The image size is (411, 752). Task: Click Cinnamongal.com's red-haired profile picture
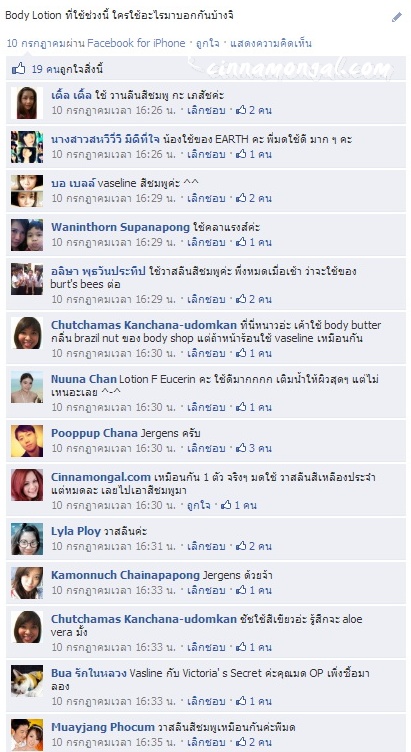tap(27, 485)
